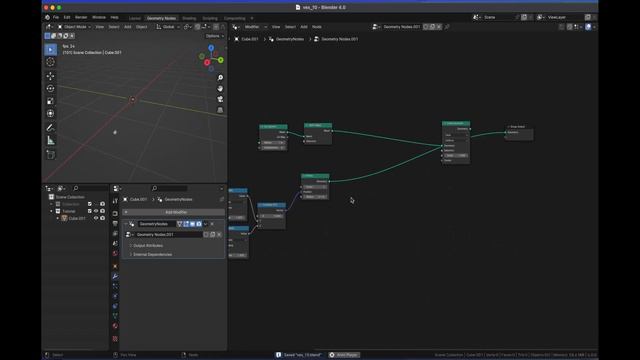
Task: Select the Add Cube tool
Action: 51,154
